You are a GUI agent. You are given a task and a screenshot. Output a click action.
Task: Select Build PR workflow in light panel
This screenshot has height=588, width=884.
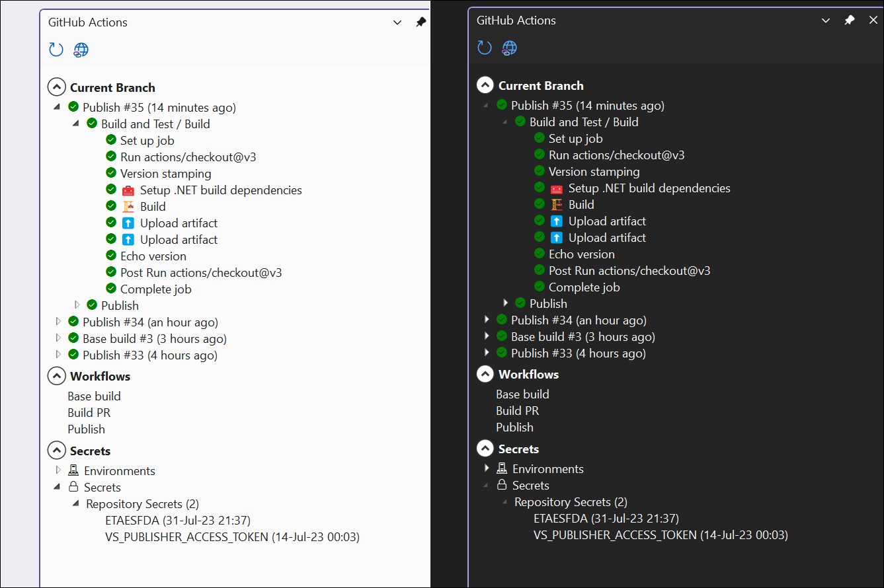[x=89, y=412]
